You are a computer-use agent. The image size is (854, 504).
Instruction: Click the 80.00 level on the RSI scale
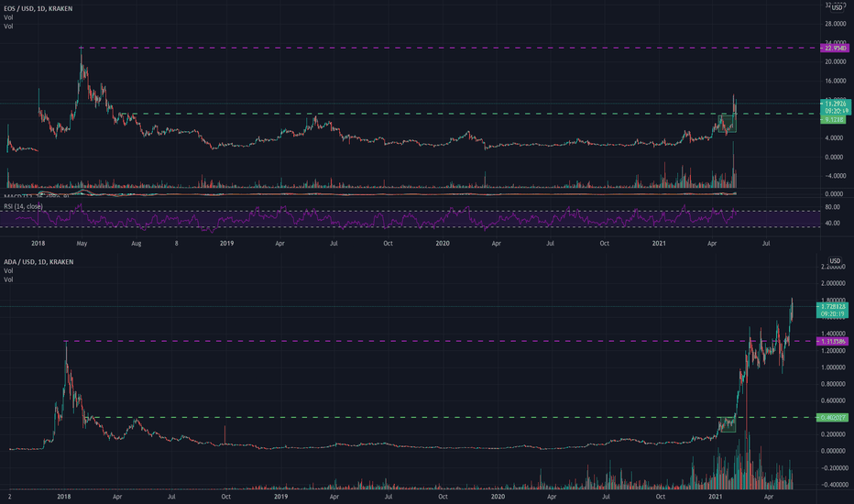coord(832,208)
